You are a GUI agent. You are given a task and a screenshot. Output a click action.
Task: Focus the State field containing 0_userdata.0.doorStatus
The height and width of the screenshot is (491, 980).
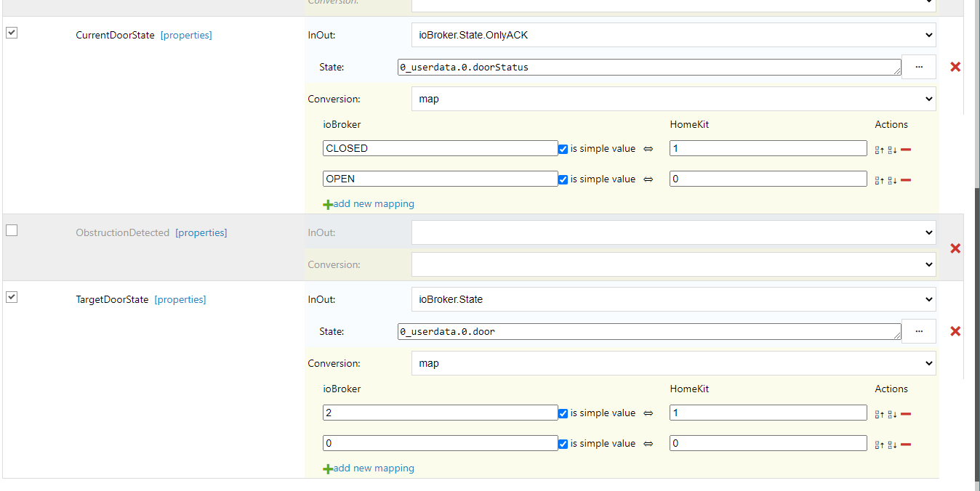click(650, 67)
